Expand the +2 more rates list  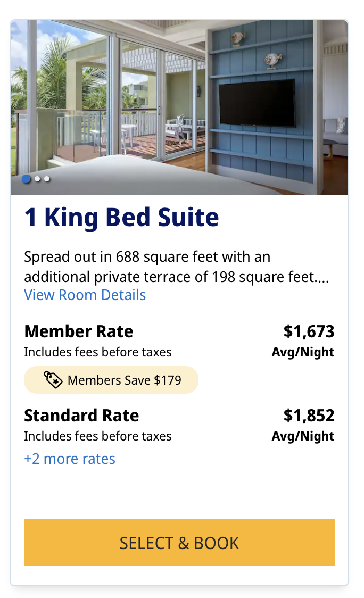pos(70,459)
